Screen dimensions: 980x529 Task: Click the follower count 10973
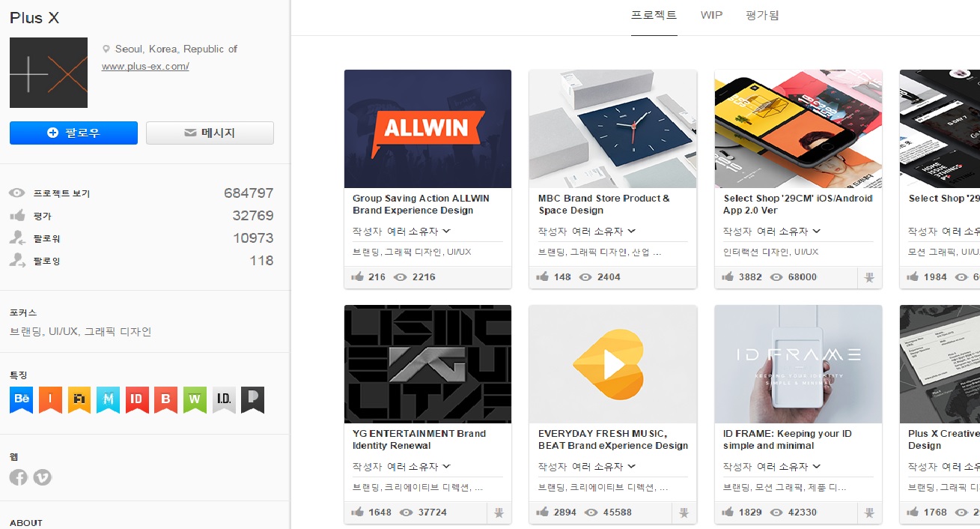tap(253, 238)
